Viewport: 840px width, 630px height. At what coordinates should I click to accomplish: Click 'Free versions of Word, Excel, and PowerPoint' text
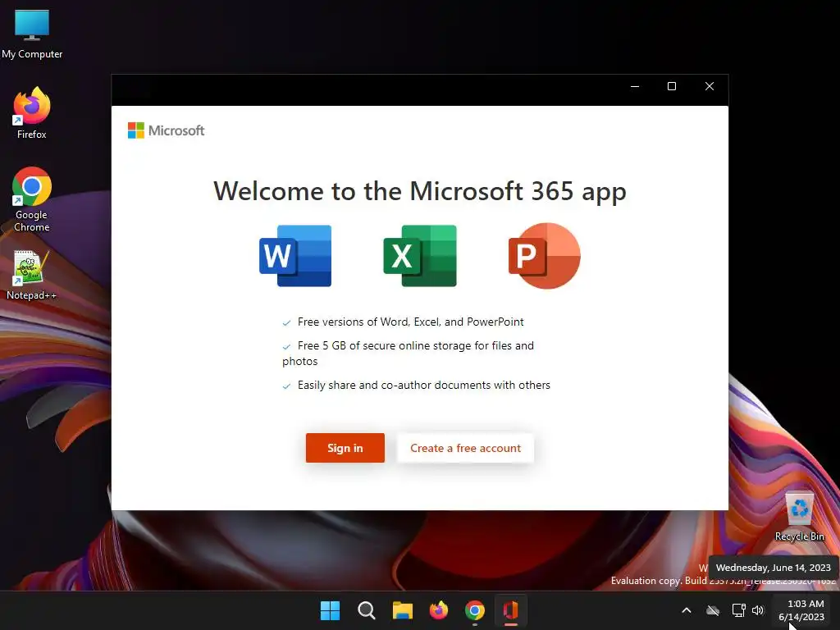point(410,322)
